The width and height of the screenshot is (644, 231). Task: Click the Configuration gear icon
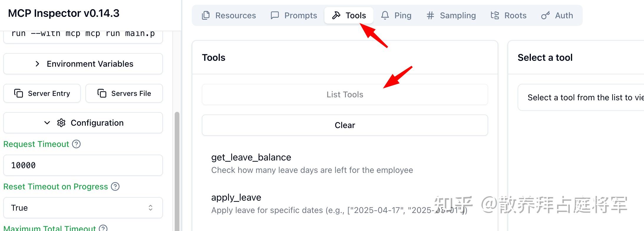point(61,123)
